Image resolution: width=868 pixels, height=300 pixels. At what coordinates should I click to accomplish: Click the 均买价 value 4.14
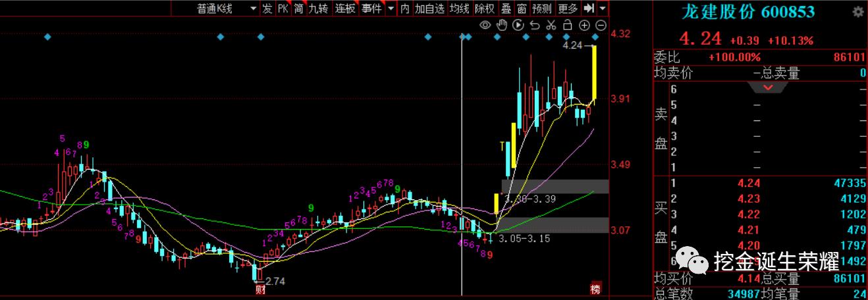pyautogui.click(x=749, y=279)
